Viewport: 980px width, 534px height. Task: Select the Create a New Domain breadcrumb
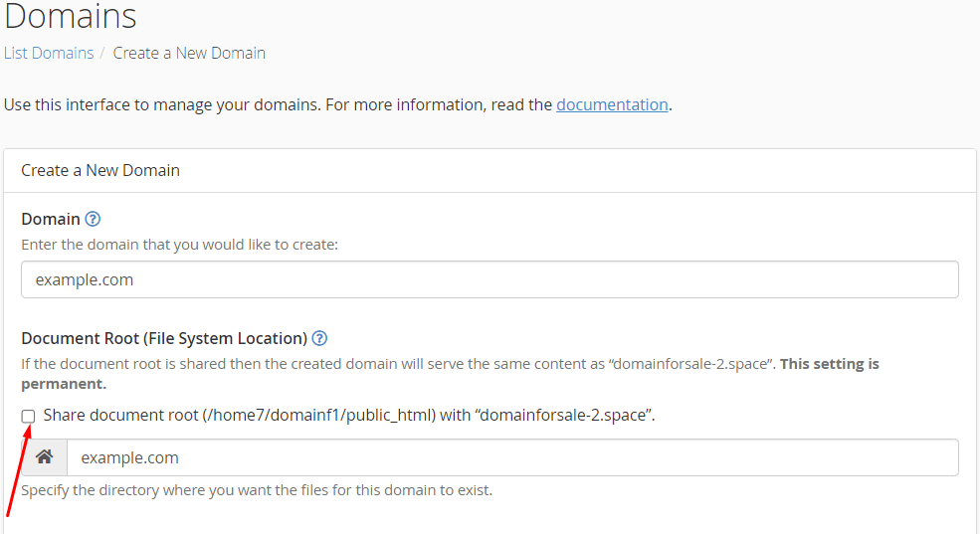[x=189, y=53]
